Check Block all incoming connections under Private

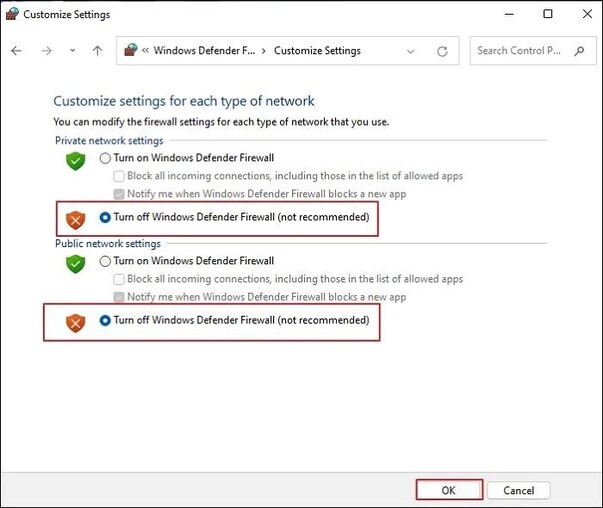[120, 176]
